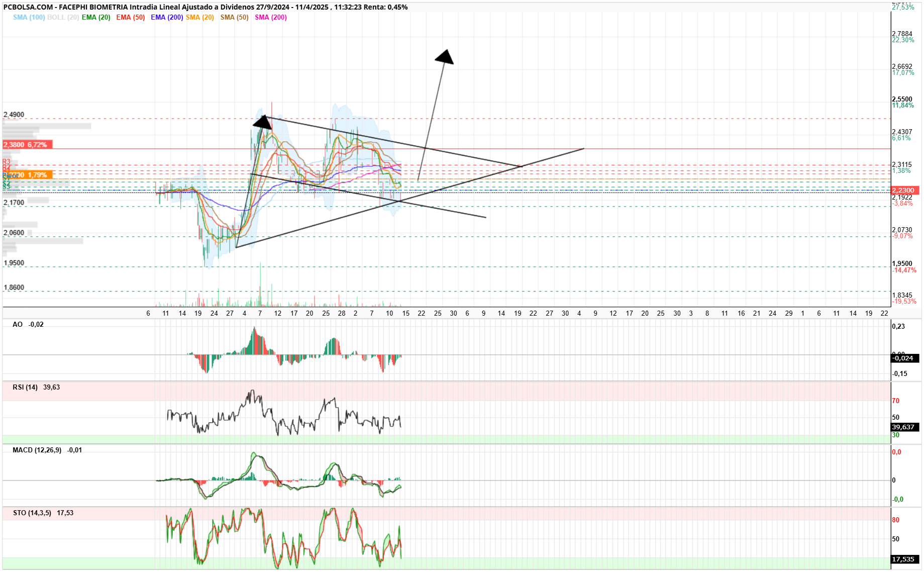The height and width of the screenshot is (572, 924).
Task: Click the 1,8345 axis price value
Action: (902, 296)
